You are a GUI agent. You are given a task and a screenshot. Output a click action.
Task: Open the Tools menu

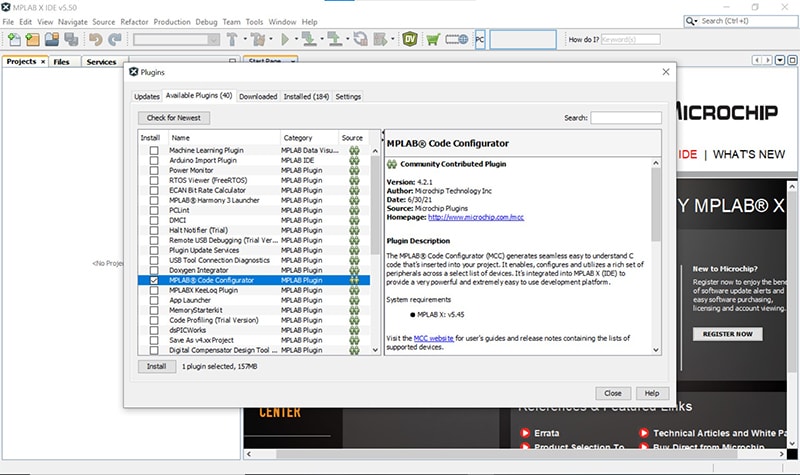(254, 22)
